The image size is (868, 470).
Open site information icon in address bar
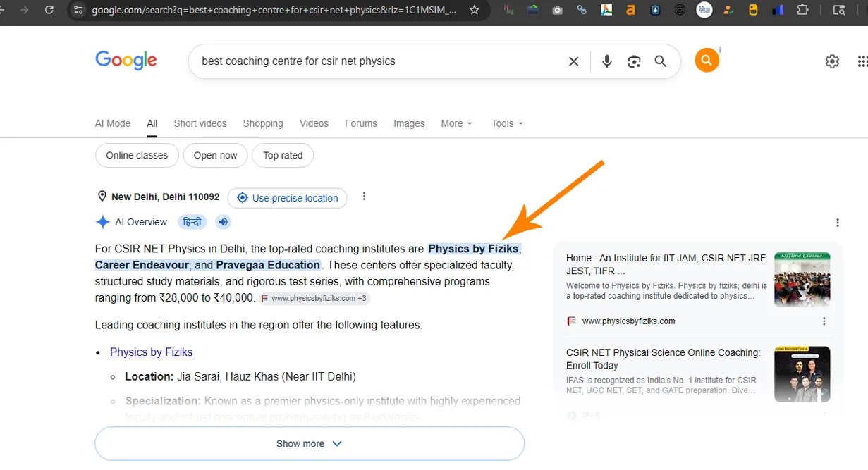[x=78, y=10]
